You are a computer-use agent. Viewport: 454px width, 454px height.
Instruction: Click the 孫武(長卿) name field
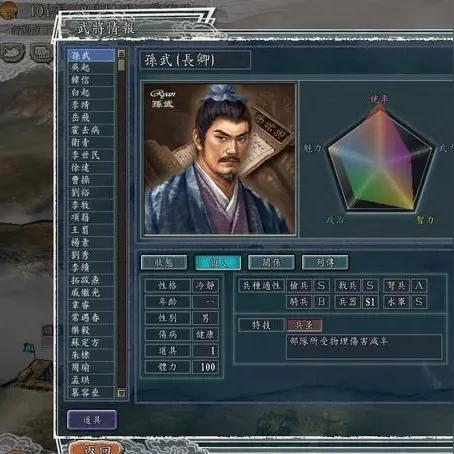click(x=195, y=60)
